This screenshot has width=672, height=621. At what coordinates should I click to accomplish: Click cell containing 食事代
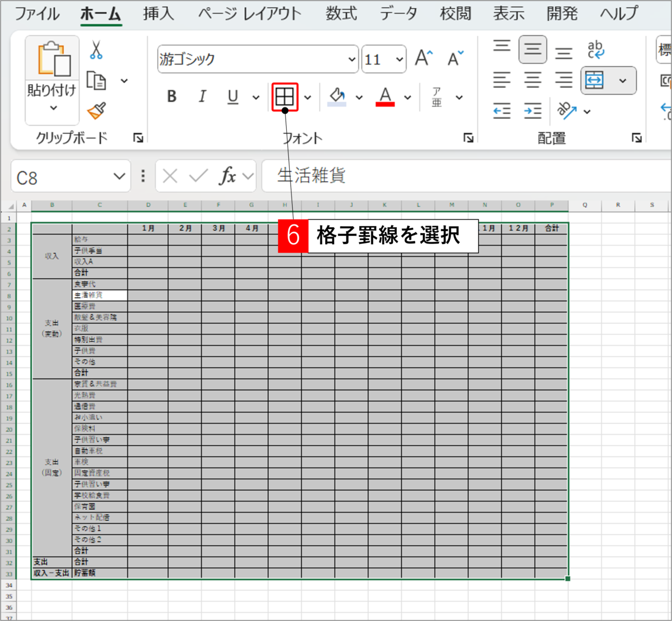[100, 284]
